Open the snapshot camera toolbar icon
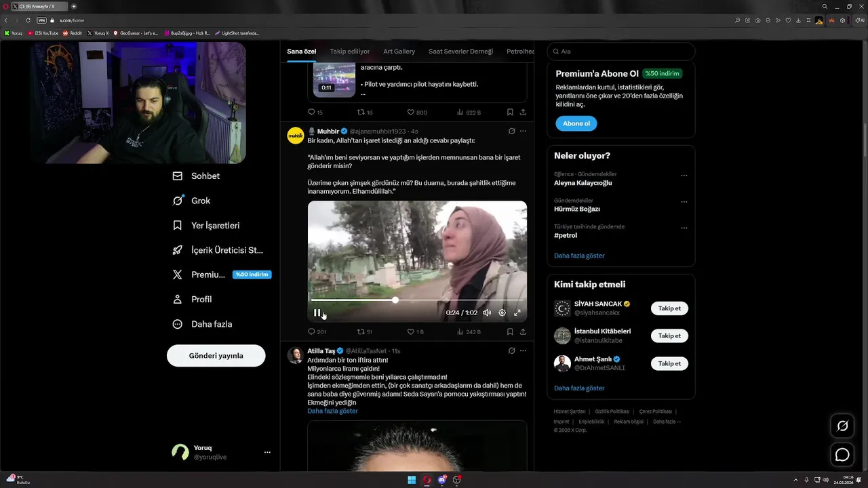Image resolution: width=868 pixels, height=488 pixels. [x=757, y=20]
